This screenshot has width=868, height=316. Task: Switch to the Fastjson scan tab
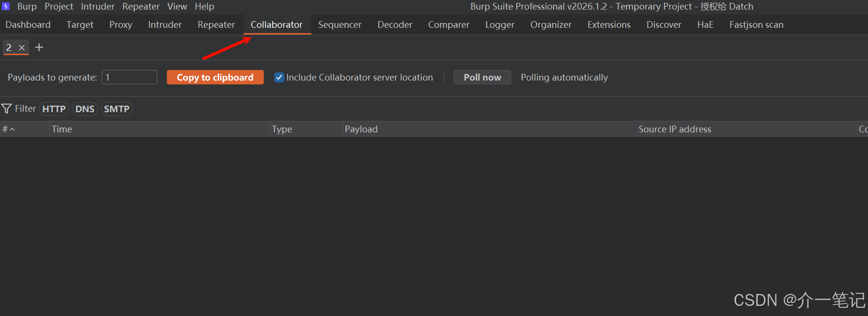[x=756, y=24]
